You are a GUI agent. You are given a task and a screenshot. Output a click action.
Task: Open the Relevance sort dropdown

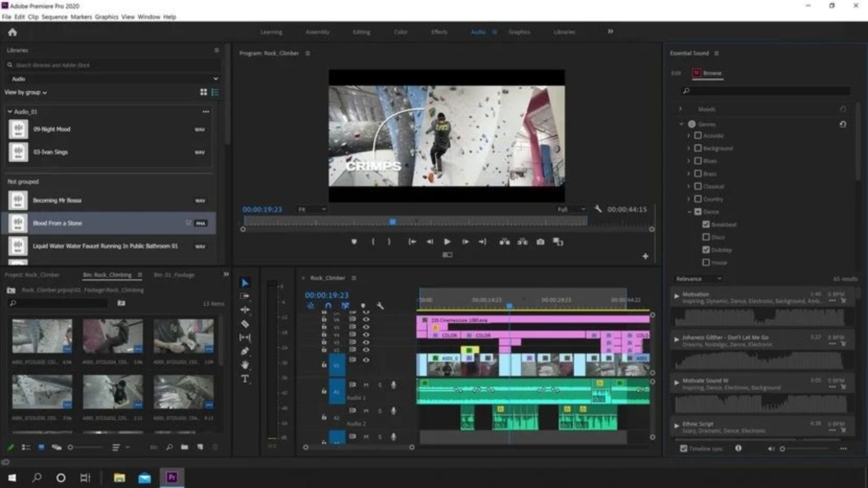[698, 279]
